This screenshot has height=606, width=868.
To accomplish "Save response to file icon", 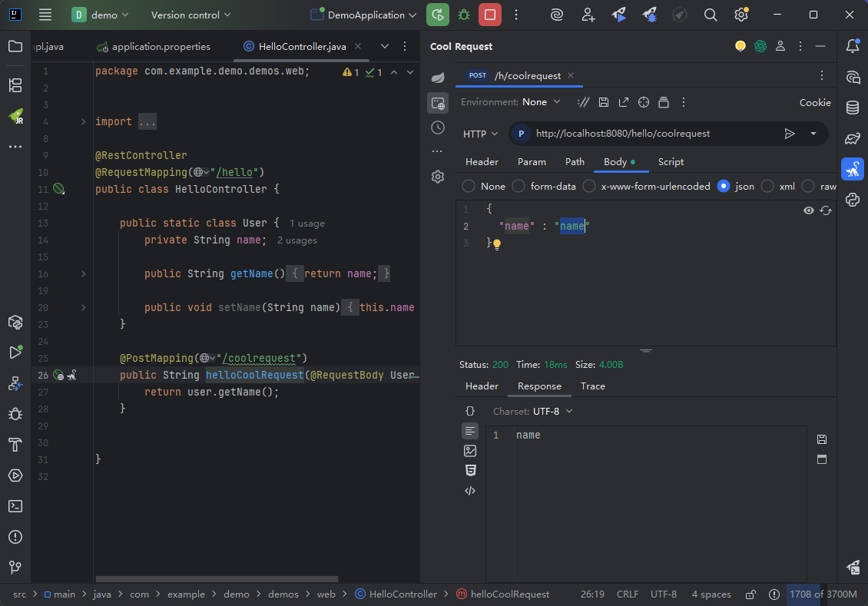I will pos(821,439).
